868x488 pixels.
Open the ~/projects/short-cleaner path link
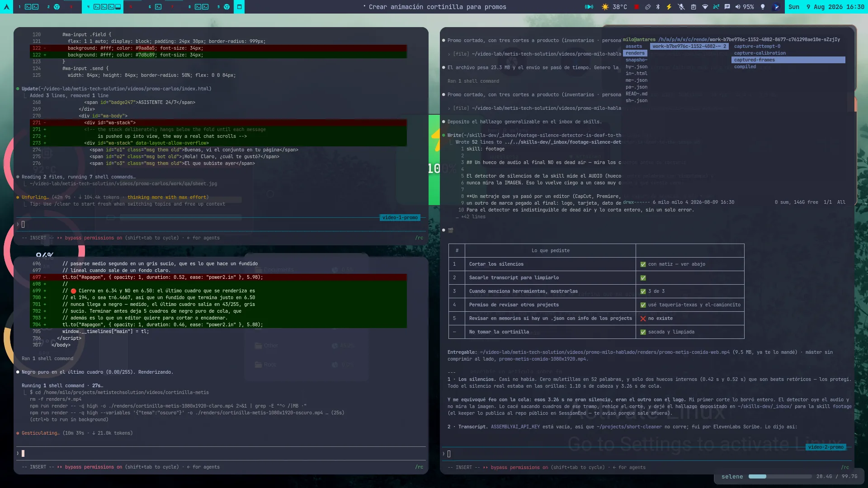629,427
